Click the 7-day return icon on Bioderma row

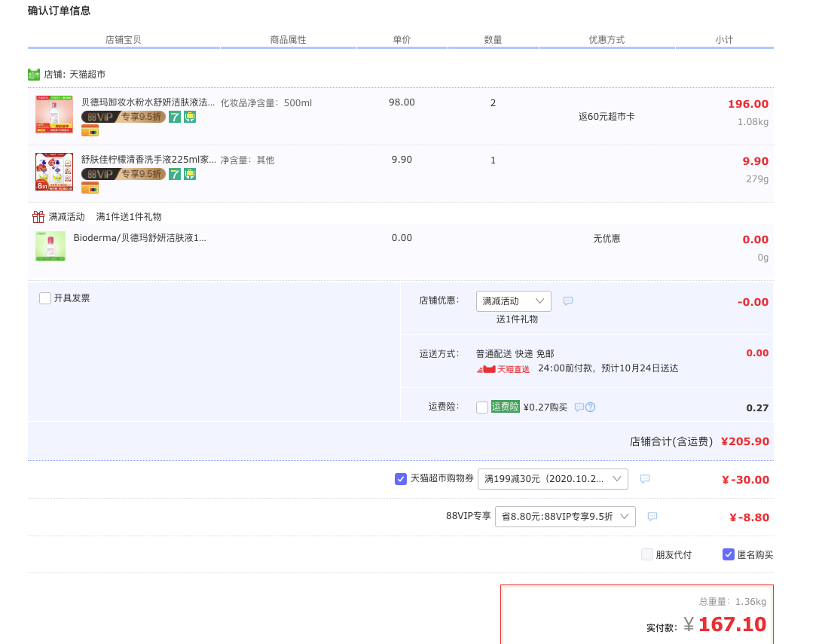coord(175,117)
